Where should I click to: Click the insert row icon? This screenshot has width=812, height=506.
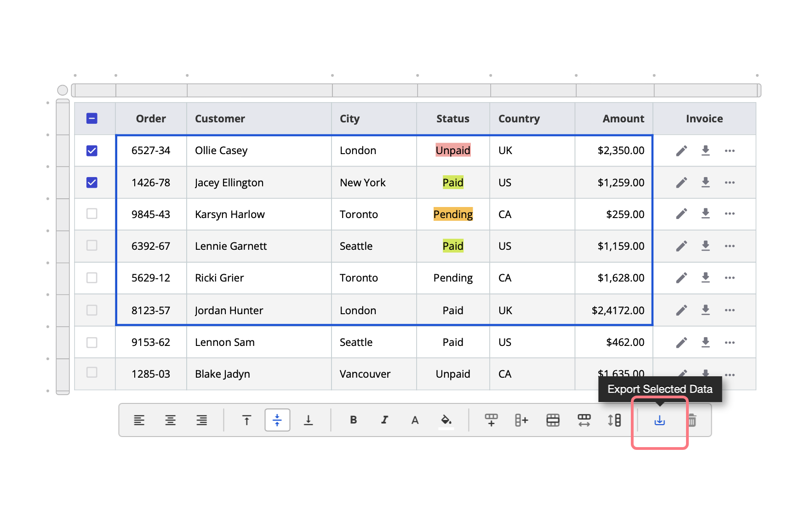[x=491, y=420]
